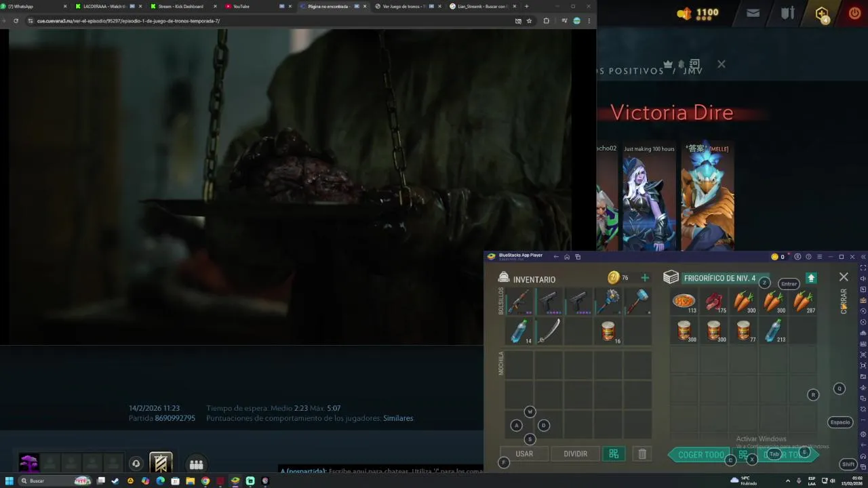Pick the canned food stack with count 77
This screenshot has width=868, height=488.
click(x=744, y=331)
